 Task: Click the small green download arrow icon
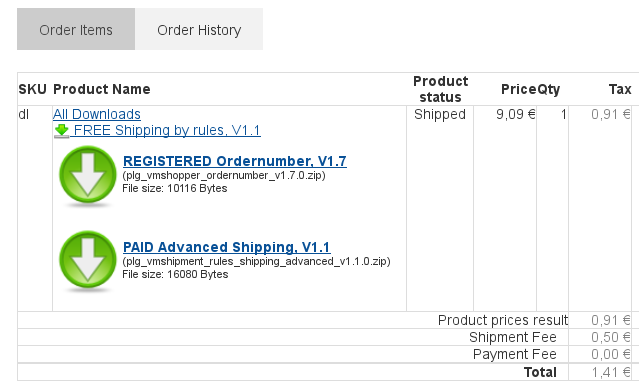pyautogui.click(x=62, y=131)
